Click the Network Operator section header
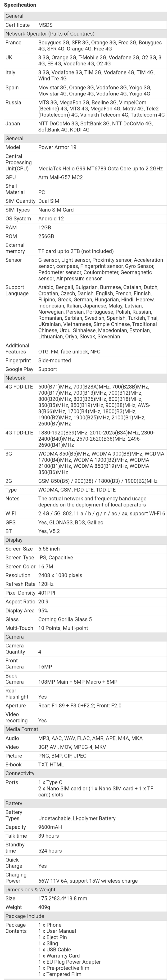 tap(85, 34)
